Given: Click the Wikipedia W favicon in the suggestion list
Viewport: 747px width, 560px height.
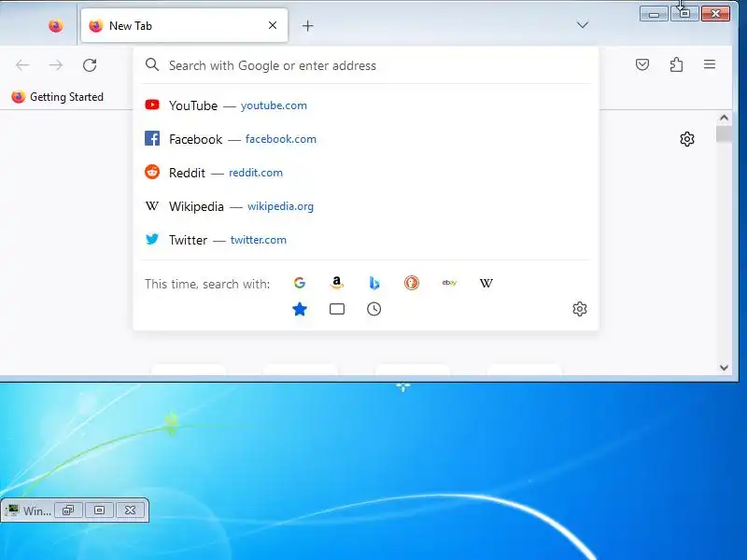Looking at the screenshot, I should pos(152,205).
